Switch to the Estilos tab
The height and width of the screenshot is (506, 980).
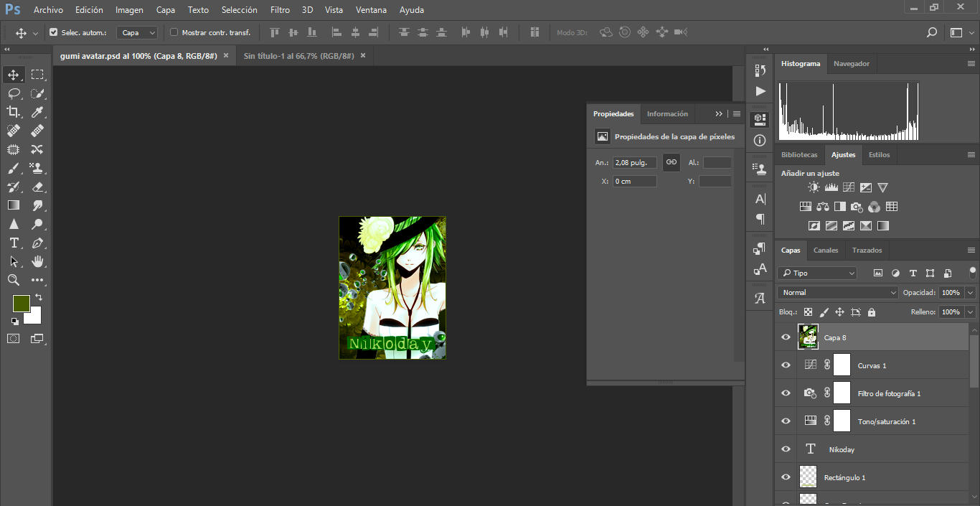(879, 154)
